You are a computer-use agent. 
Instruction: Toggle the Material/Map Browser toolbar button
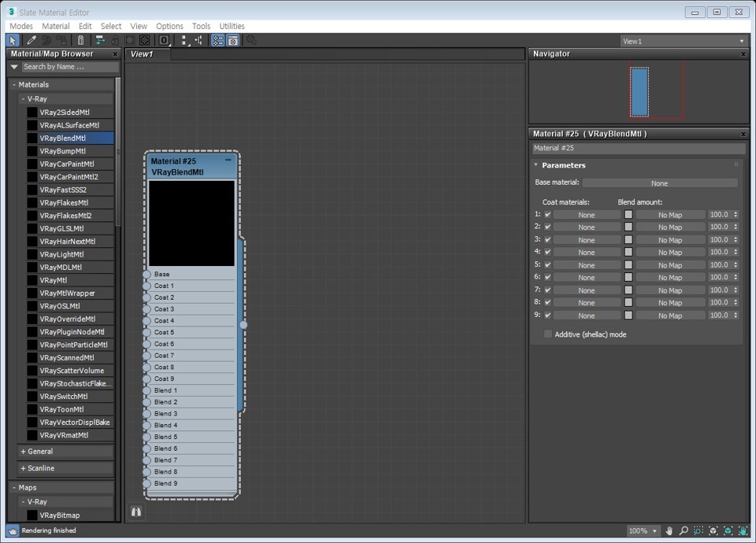coord(218,40)
